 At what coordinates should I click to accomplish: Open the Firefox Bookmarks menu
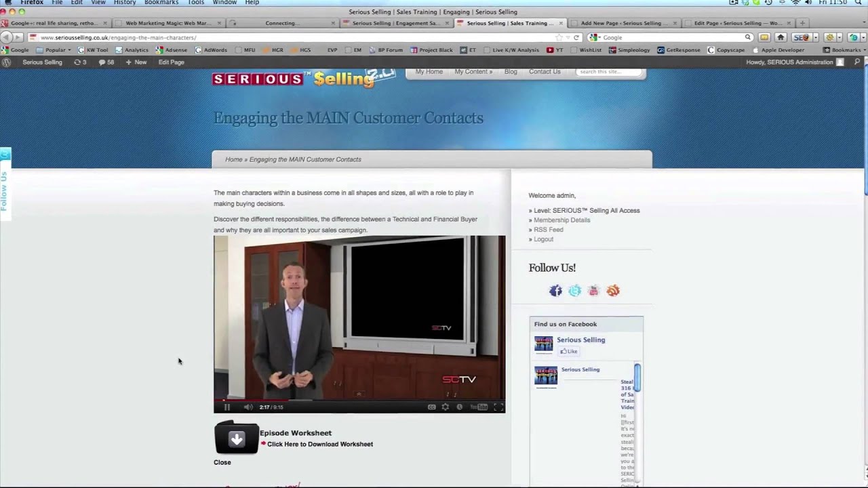[x=161, y=3]
